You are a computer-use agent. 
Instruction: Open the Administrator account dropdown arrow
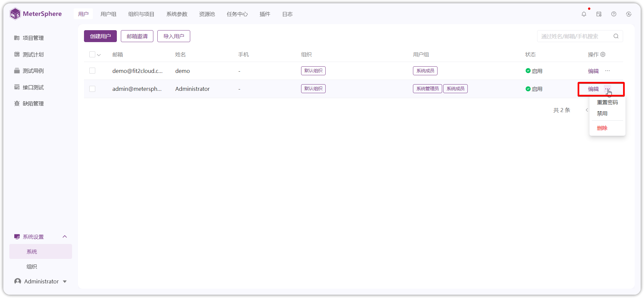tap(65, 281)
